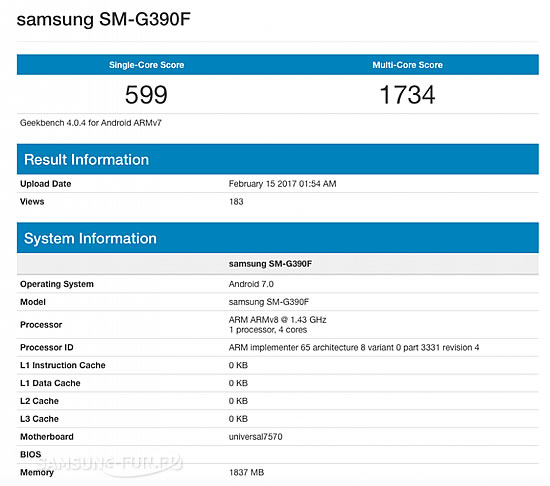The height and width of the screenshot is (486, 550).
Task: Select the 'Multi-Core Score' header
Action: 408,65
